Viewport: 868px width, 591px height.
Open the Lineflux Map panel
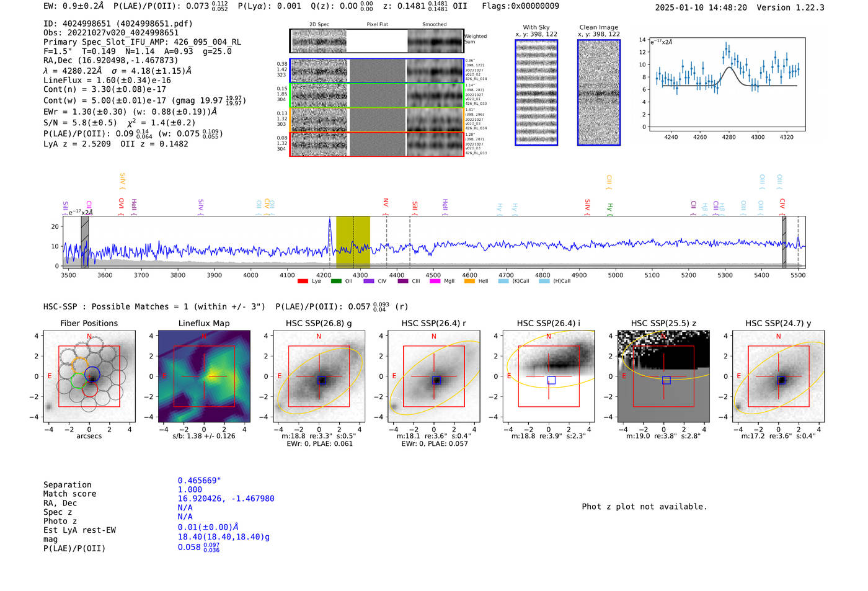204,376
